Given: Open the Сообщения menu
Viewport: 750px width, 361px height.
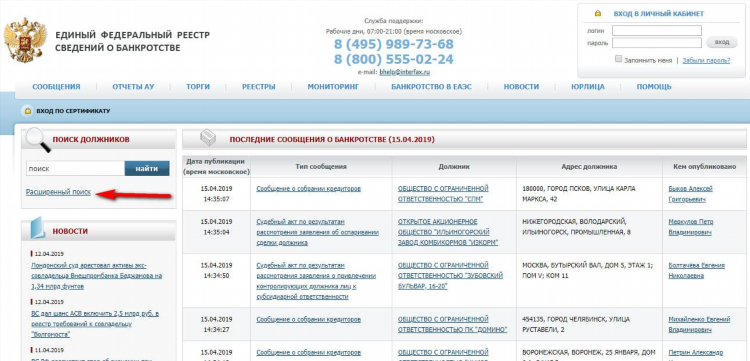Looking at the screenshot, I should 56,87.
